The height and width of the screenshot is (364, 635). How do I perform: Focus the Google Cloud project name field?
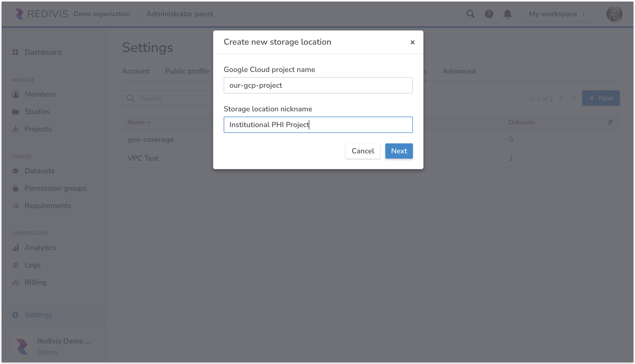point(318,85)
